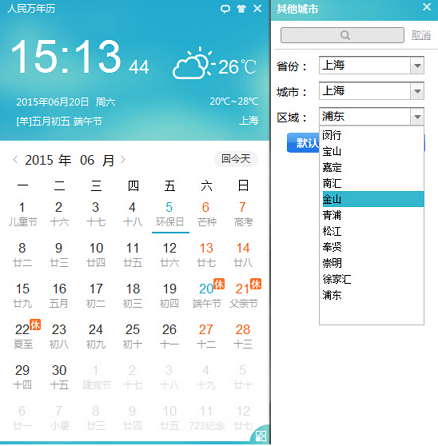Open the feedback speech bubble icon

(225, 9)
